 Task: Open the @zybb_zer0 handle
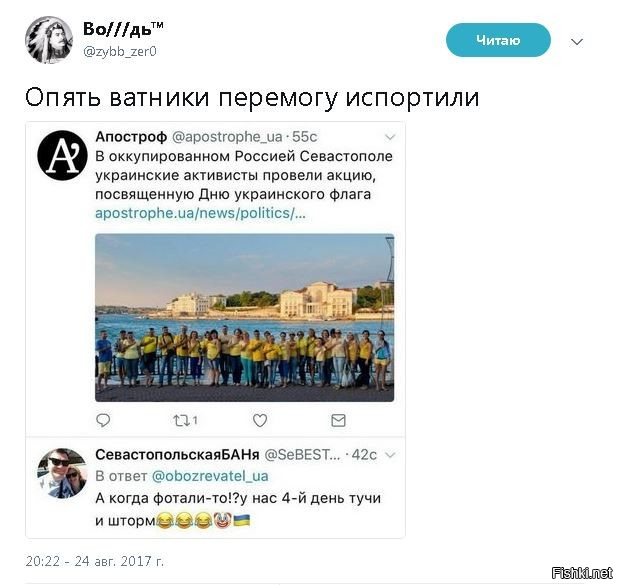[120, 52]
